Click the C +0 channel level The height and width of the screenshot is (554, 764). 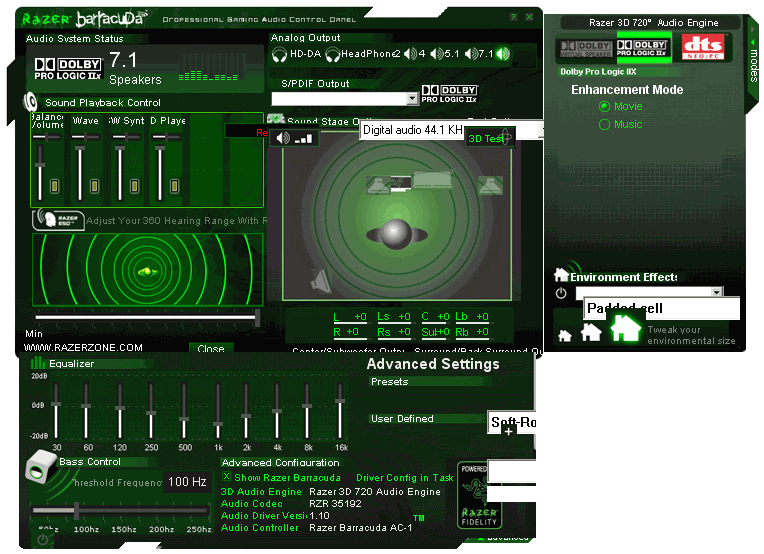click(x=435, y=317)
